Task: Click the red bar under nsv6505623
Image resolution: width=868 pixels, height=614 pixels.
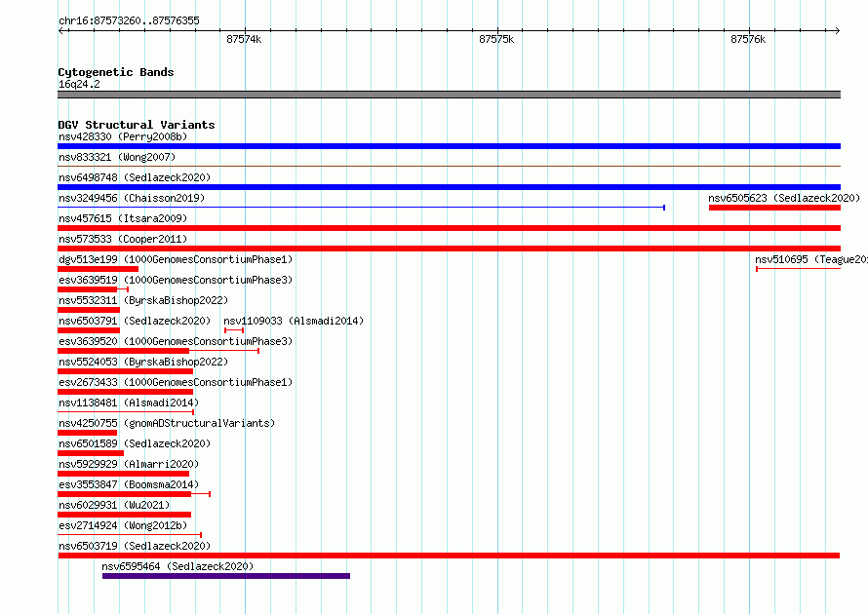Action: 774,208
